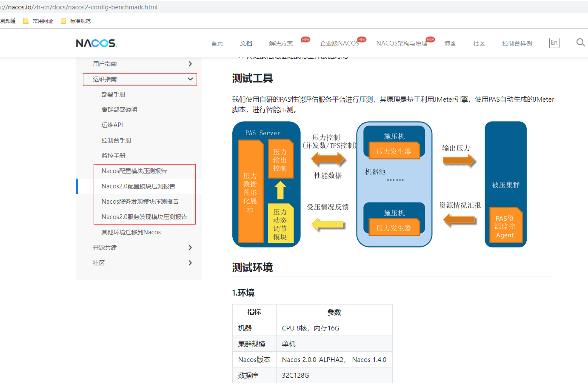Click the PAS architecture diagram image
This screenshot has height=387, width=588.
pyautogui.click(x=379, y=184)
